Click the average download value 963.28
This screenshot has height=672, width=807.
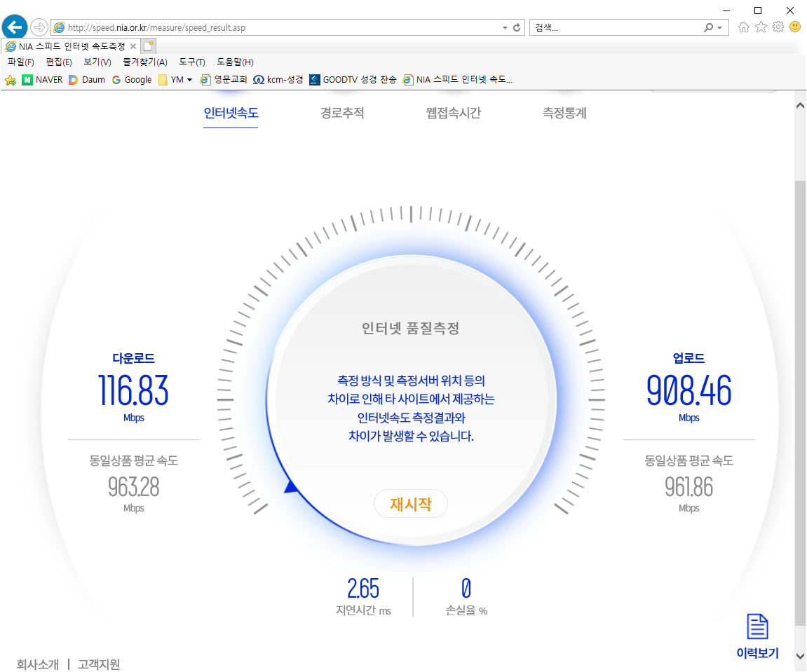134,487
